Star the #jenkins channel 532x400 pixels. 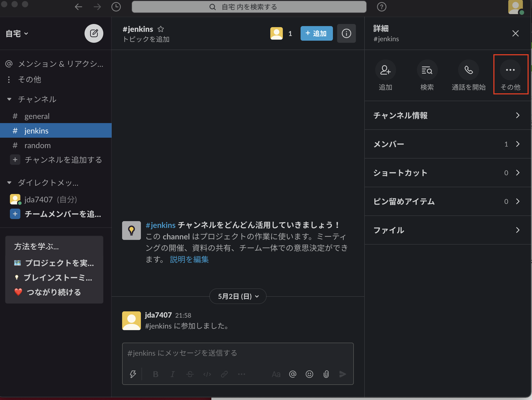(x=161, y=29)
